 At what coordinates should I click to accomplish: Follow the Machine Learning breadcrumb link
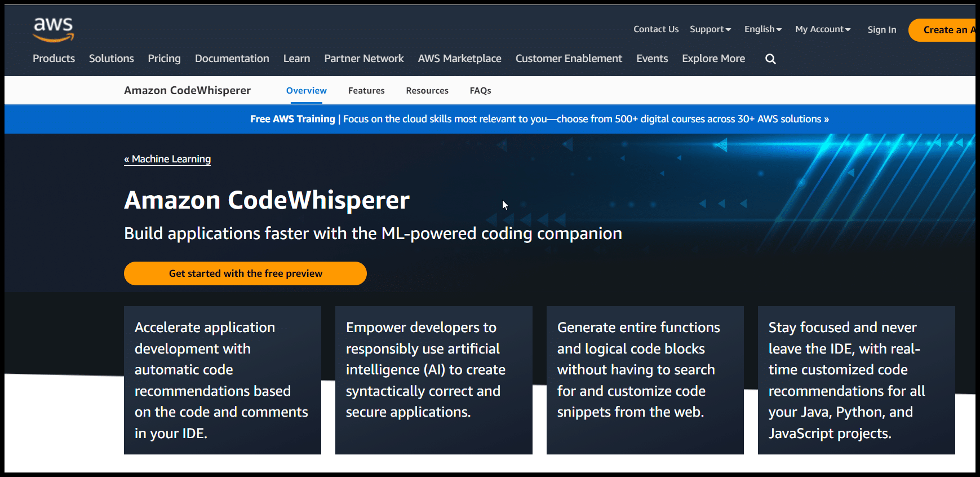coord(167,159)
